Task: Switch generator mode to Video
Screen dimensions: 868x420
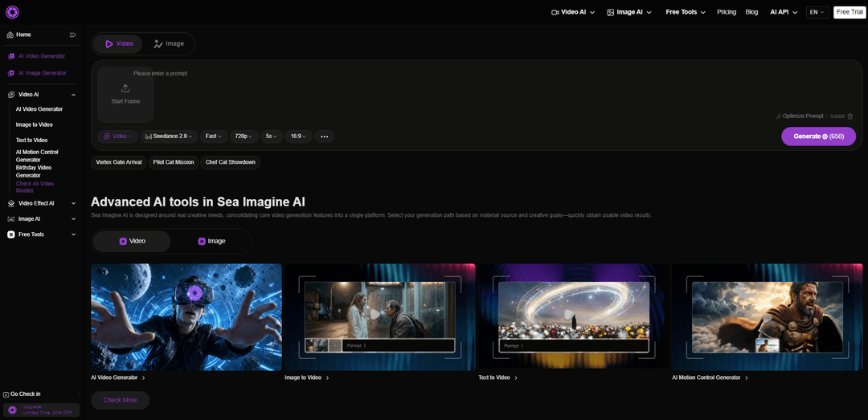Action: coord(118,43)
